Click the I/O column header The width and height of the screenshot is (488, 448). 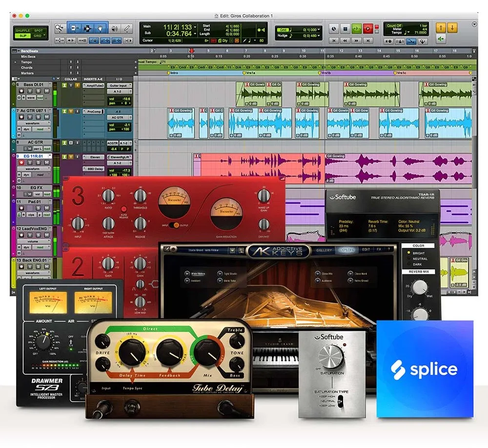(119, 79)
